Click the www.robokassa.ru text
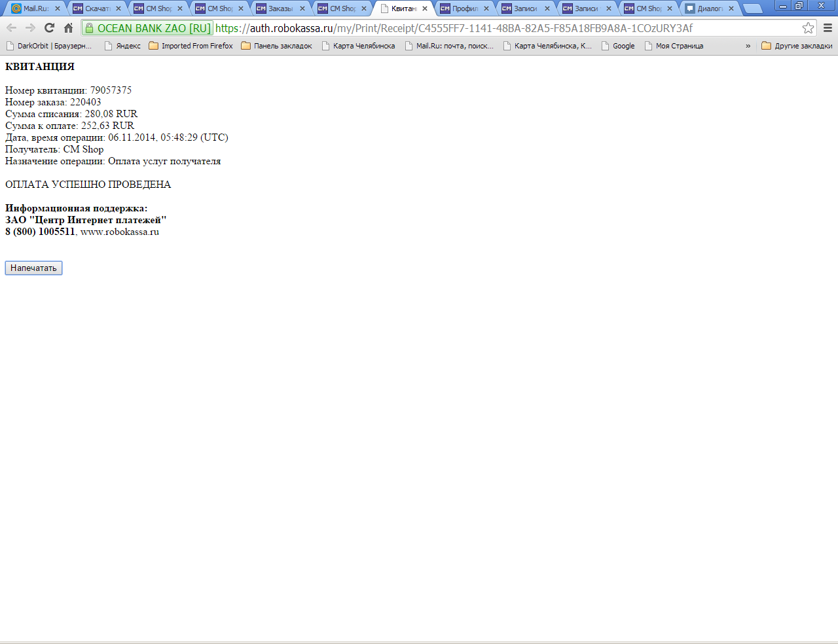This screenshot has width=838, height=644. pos(120,232)
